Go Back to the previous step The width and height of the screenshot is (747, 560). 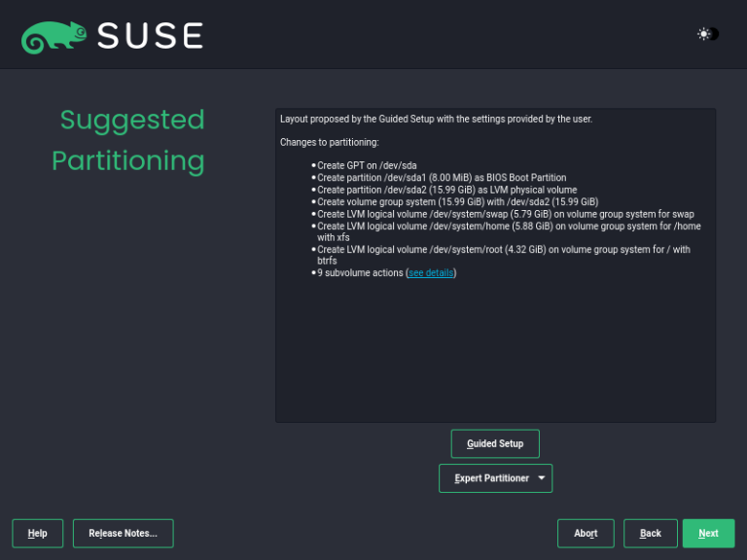pos(651,533)
